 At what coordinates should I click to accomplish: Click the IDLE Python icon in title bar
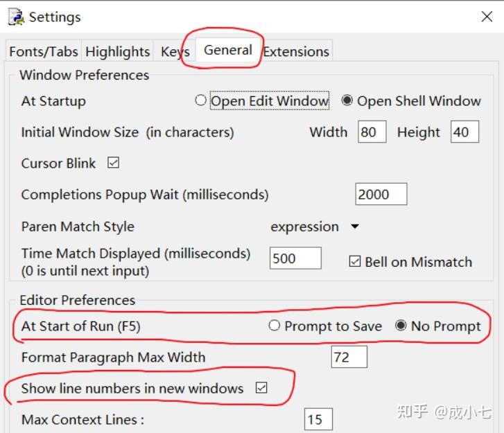pyautogui.click(x=16, y=17)
